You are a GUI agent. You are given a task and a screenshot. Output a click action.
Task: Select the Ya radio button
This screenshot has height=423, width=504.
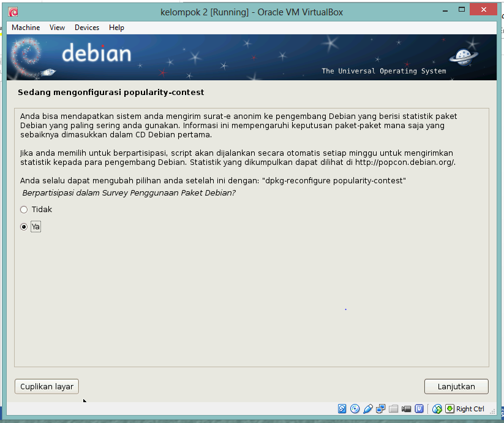point(23,226)
